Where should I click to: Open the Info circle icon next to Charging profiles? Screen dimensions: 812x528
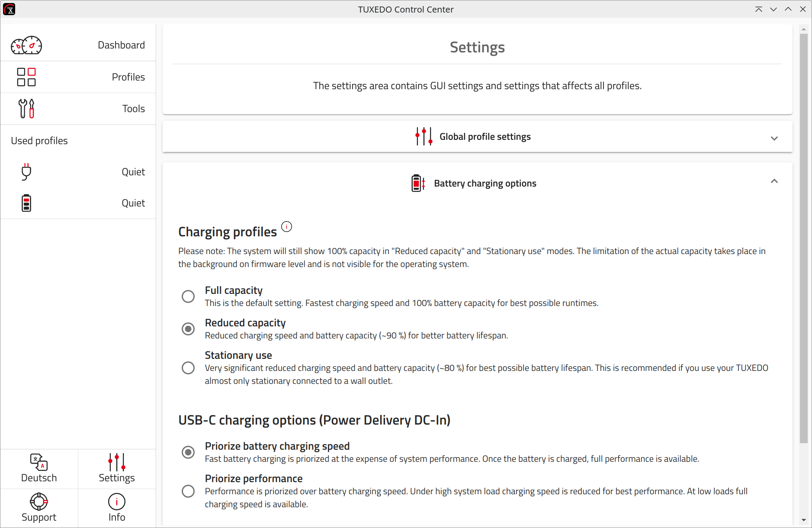pos(286,226)
